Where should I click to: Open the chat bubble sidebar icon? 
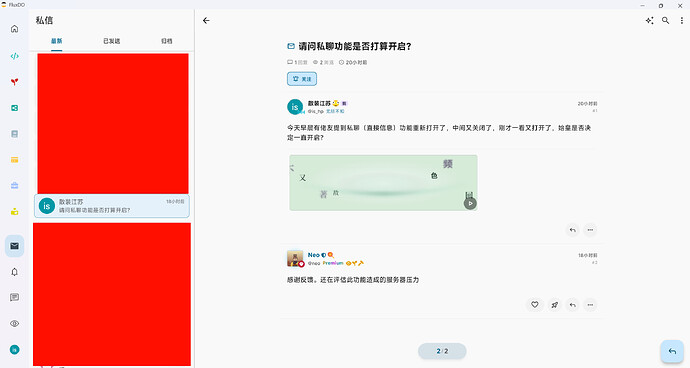click(15, 298)
